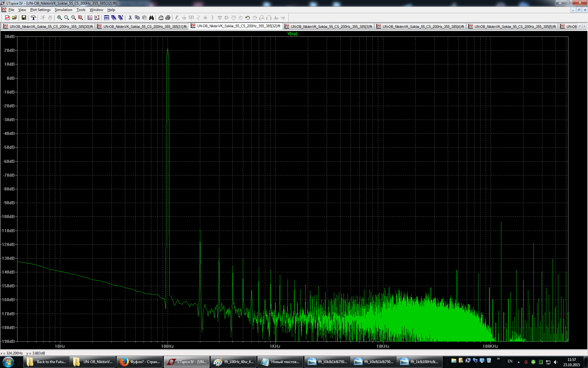Click the Tile windows icon
The image size is (588, 368).
point(107,18)
